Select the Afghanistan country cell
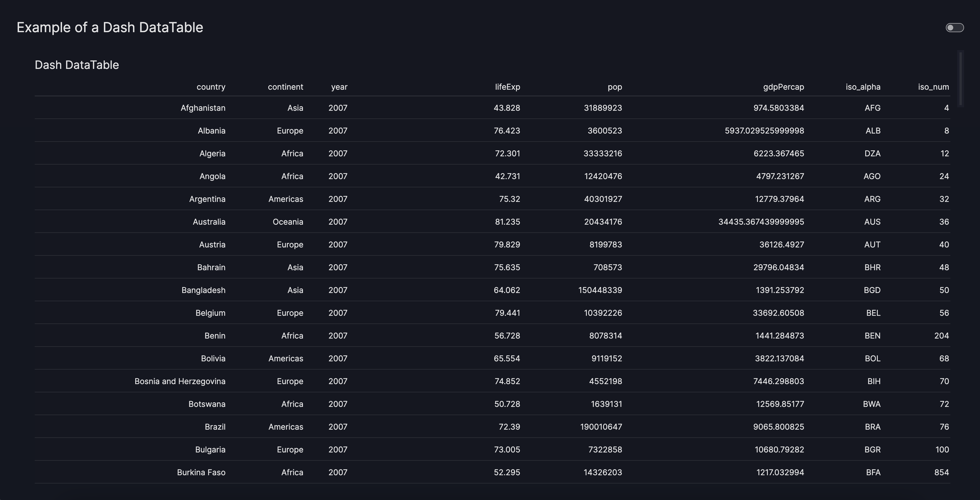This screenshot has width=980, height=500. click(x=203, y=108)
